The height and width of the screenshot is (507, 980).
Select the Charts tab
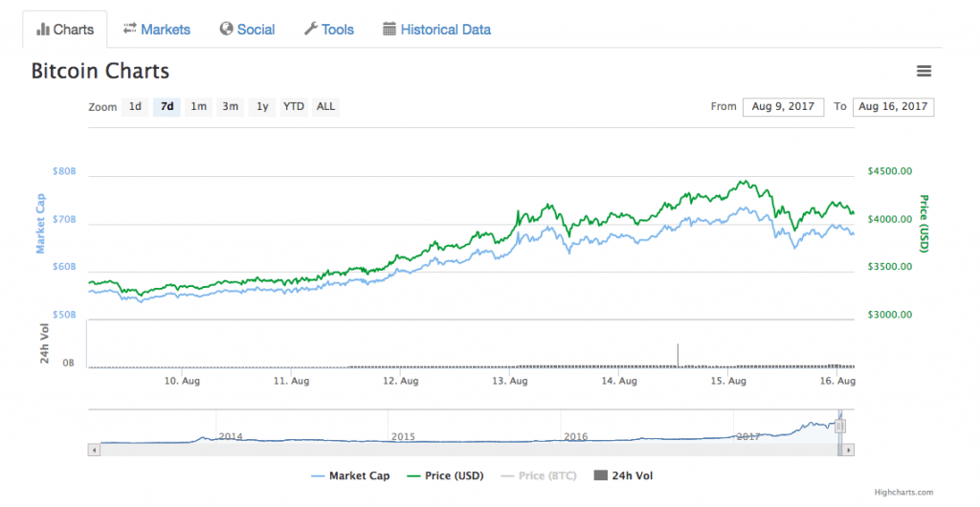click(65, 30)
